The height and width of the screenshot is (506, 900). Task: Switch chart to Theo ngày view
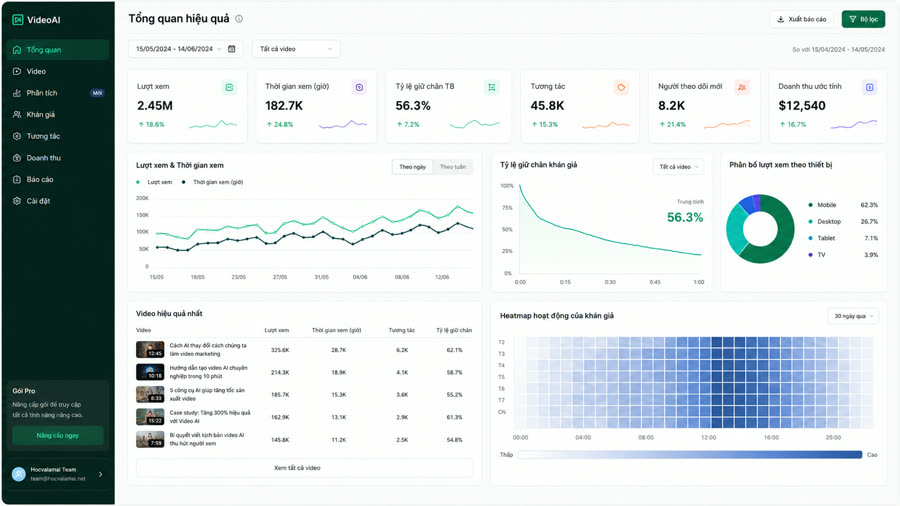(413, 167)
